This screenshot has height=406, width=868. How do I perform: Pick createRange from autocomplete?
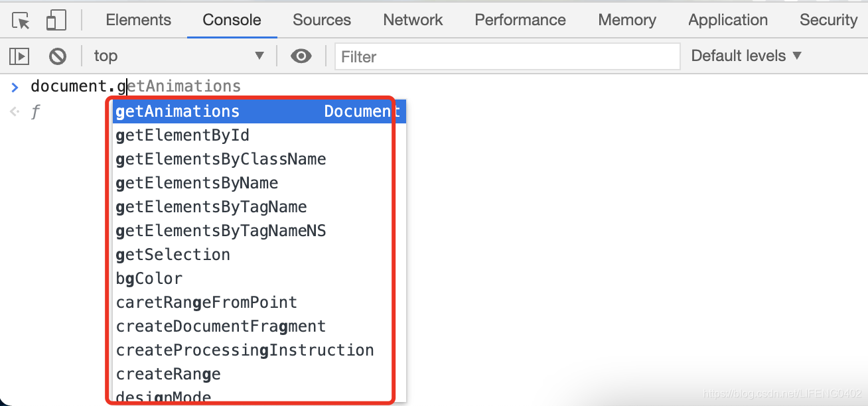(x=259, y=374)
